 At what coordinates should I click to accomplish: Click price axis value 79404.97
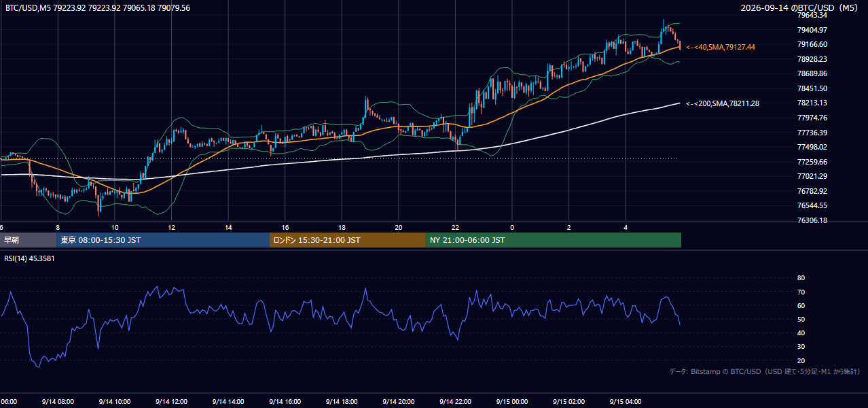[812, 30]
